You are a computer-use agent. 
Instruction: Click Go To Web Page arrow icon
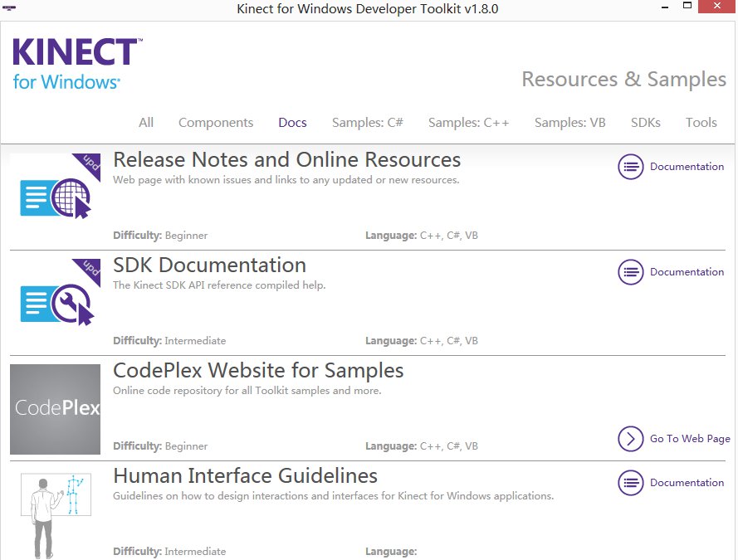pyautogui.click(x=630, y=439)
